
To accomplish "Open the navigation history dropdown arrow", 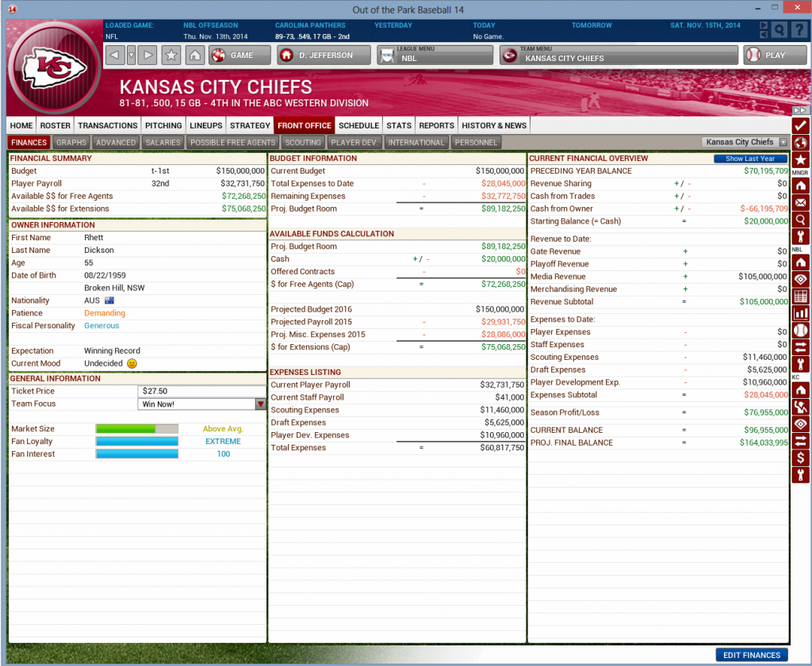I will point(132,55).
